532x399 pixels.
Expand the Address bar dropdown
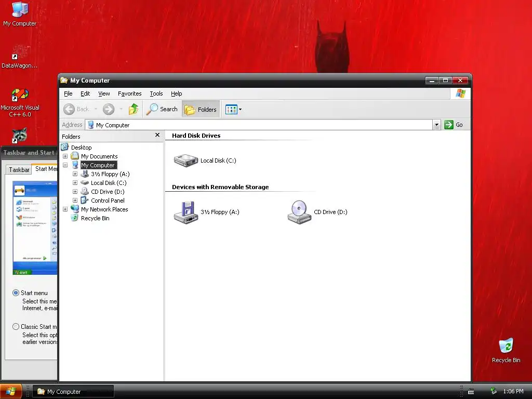tap(436, 125)
